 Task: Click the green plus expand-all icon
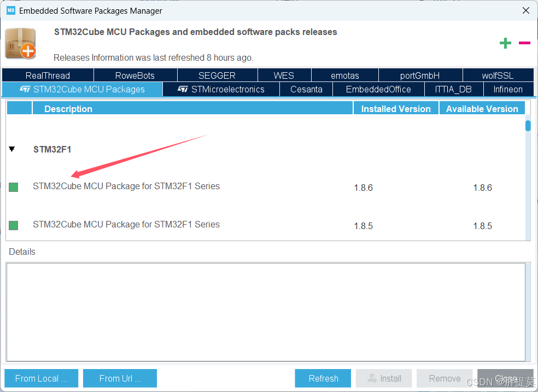[505, 43]
